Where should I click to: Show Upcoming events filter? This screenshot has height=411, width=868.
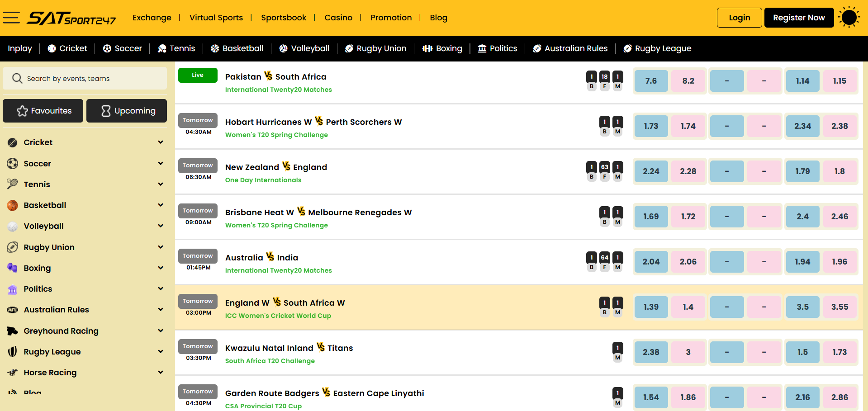[127, 111]
